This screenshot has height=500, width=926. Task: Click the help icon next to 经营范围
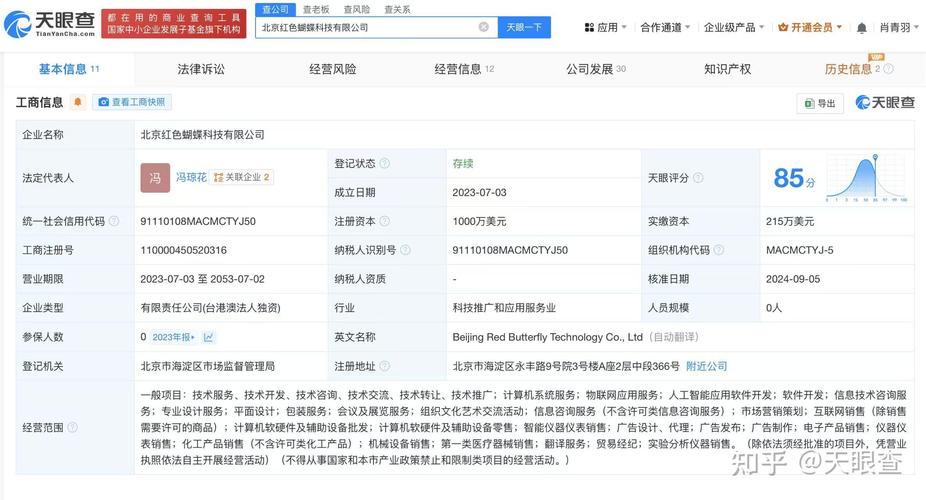73,427
